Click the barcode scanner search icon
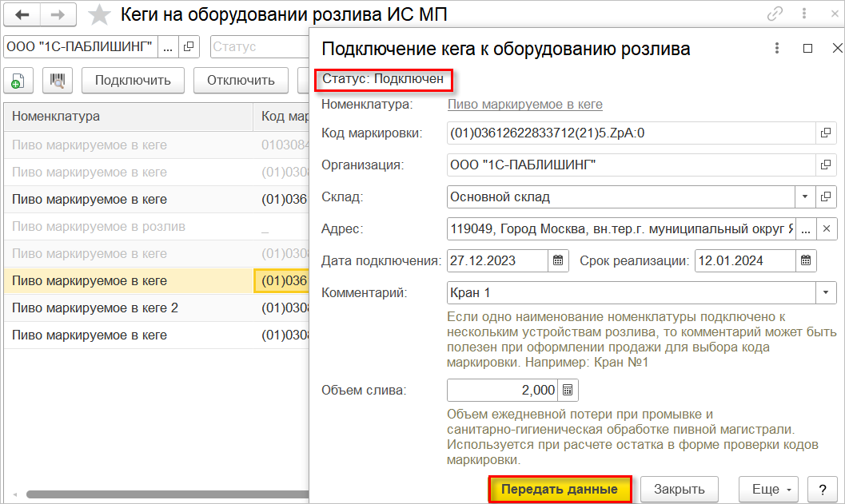 (58, 80)
